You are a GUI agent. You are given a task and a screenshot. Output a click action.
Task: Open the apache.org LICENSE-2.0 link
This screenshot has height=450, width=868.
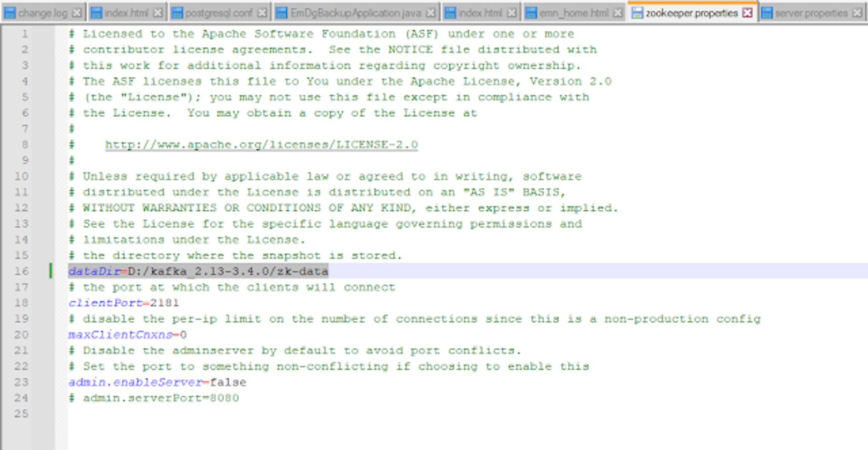tap(261, 145)
